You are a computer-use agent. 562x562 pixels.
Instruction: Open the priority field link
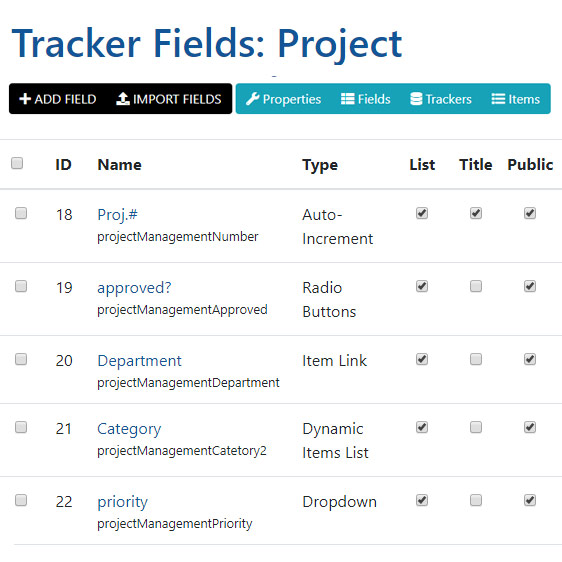[122, 502]
